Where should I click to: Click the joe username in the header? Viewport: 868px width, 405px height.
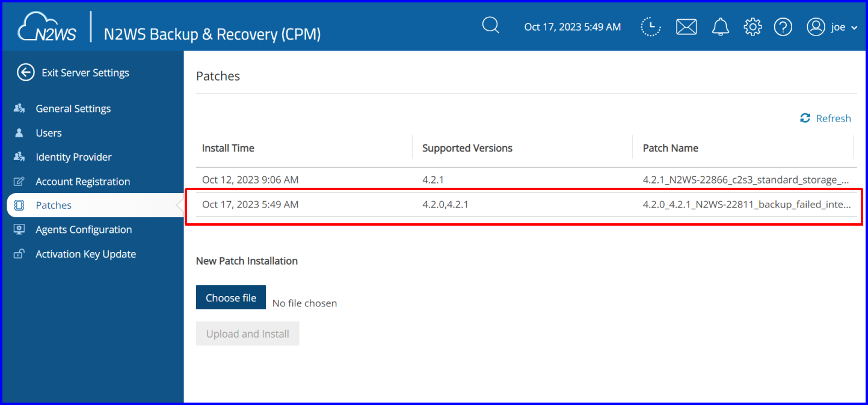coord(839,28)
